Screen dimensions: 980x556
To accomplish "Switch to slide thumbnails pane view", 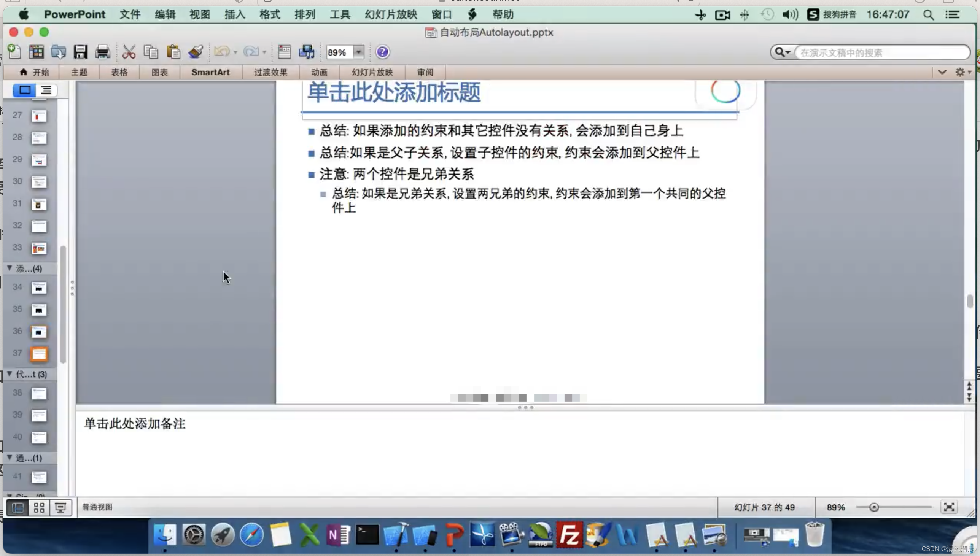I will pyautogui.click(x=25, y=90).
